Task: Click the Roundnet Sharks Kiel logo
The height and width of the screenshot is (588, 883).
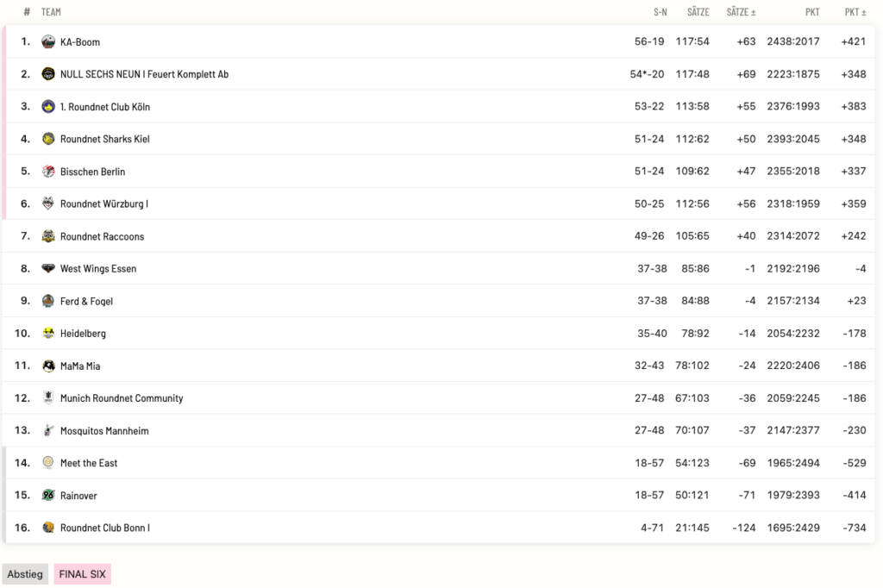Action: tap(48, 139)
